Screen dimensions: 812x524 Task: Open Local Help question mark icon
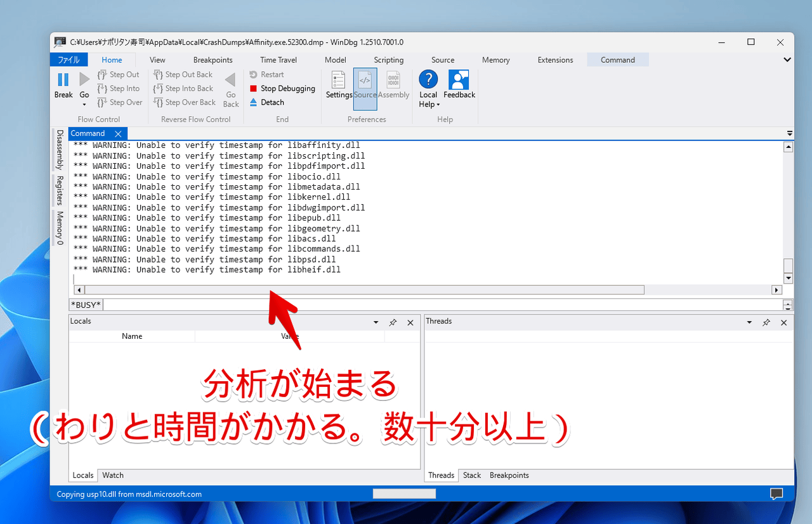428,79
